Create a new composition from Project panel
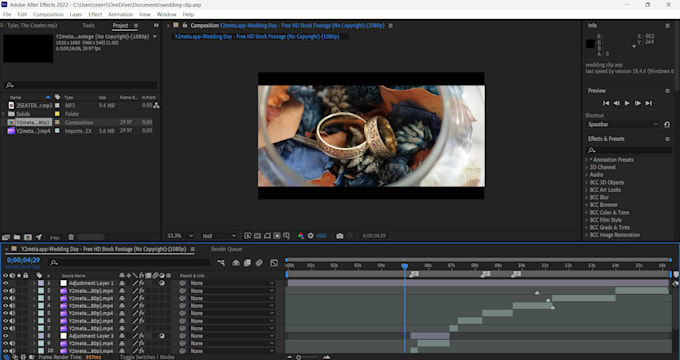This screenshot has width=680, height=360. [28, 237]
